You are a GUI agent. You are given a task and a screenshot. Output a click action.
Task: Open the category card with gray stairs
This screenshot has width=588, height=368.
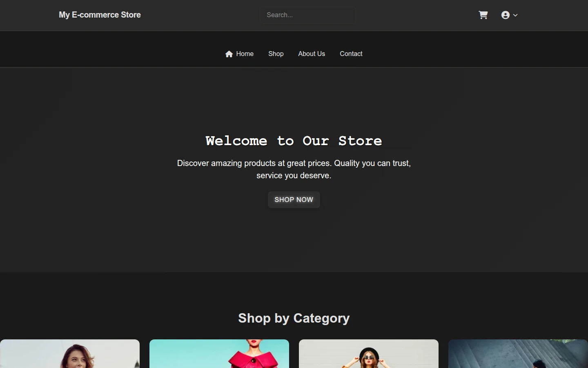(518, 354)
